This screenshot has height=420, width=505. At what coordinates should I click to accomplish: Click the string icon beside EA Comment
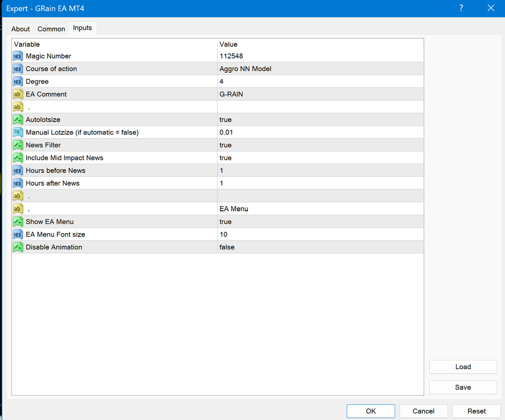point(18,94)
